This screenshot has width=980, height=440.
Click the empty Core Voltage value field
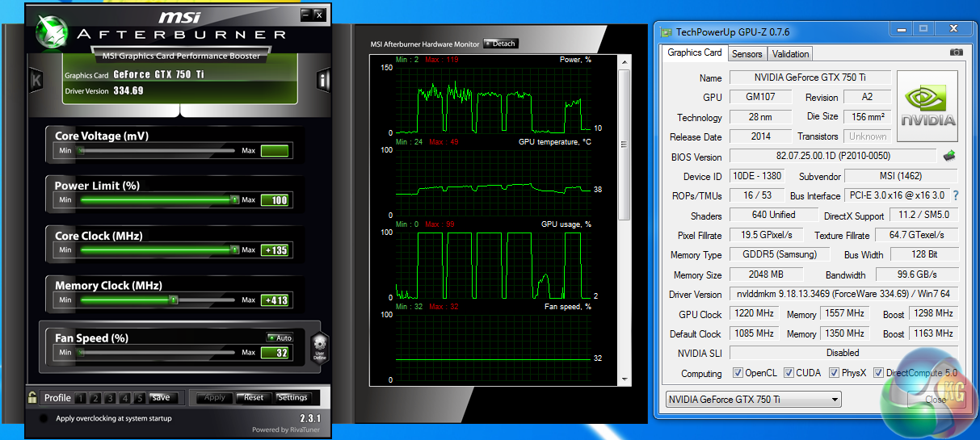coord(275,151)
